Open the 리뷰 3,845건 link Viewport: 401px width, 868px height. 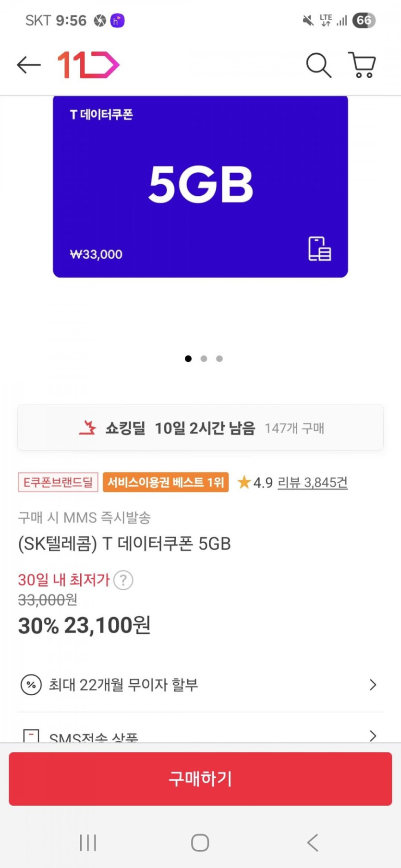click(313, 482)
